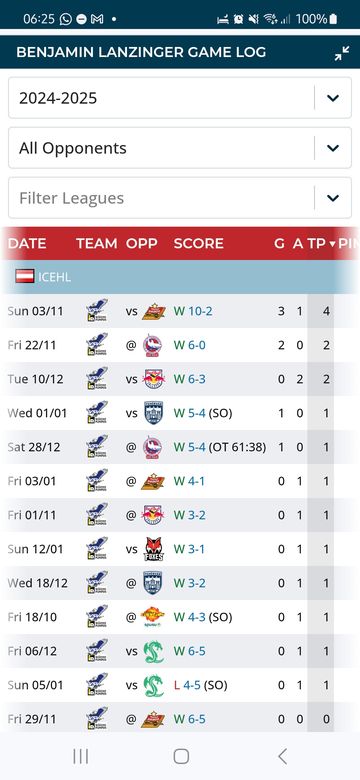Open the W 5-4 overtime game on Sat 28/12
360x780 pixels.
pyautogui.click(x=220, y=447)
